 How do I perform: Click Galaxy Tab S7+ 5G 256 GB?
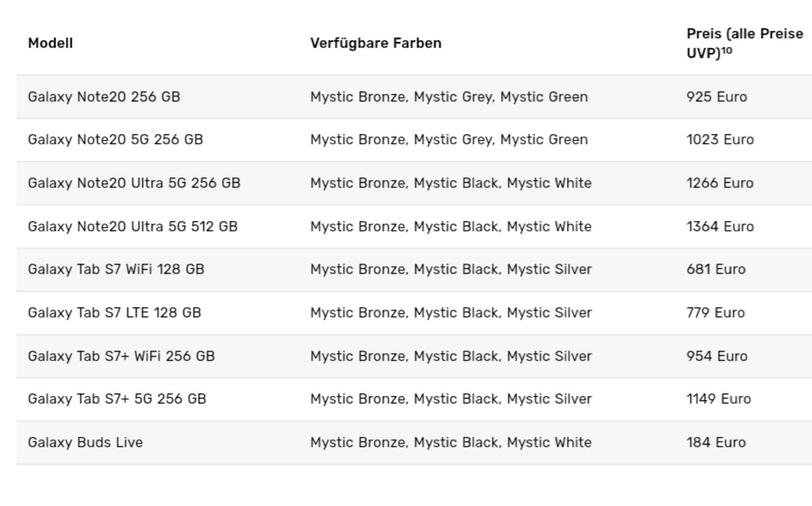coord(117,398)
